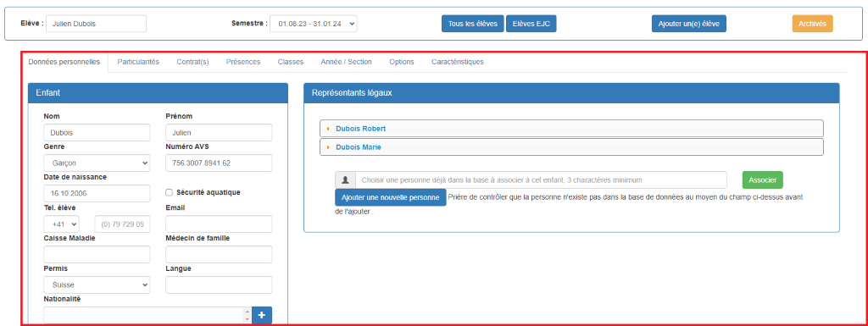Click the Prénom field containing Julien

coord(219,133)
